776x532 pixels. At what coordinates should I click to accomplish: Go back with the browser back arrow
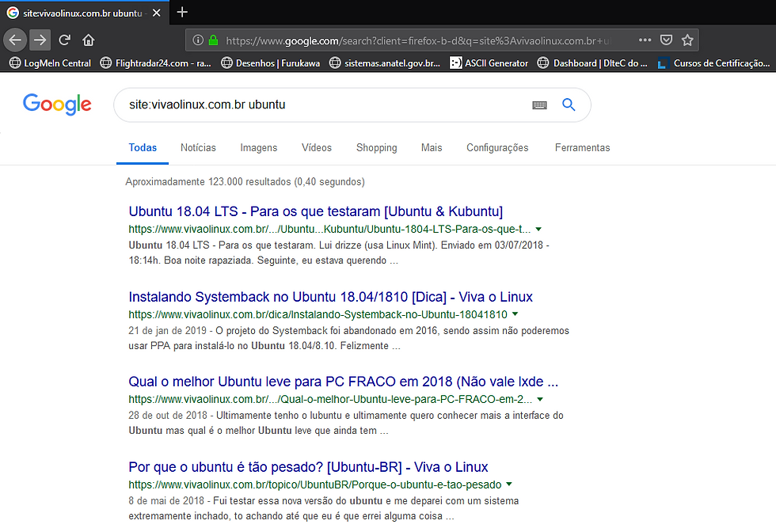point(15,40)
